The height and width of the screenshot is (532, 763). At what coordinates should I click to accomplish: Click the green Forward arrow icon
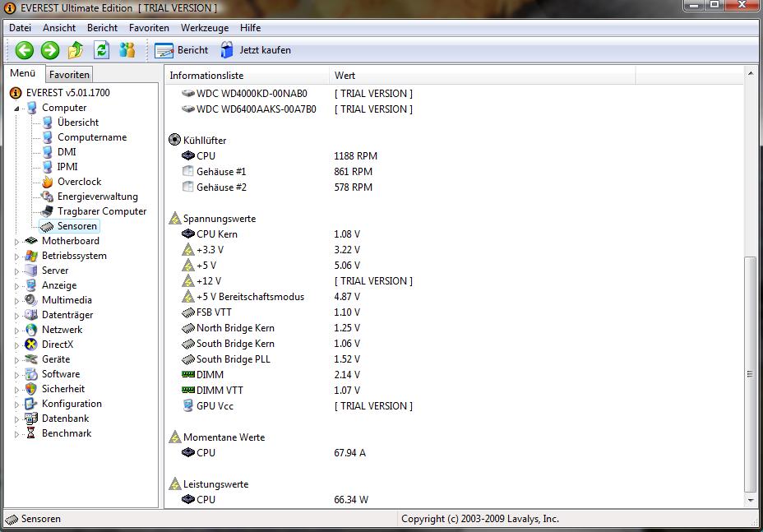click(x=50, y=50)
